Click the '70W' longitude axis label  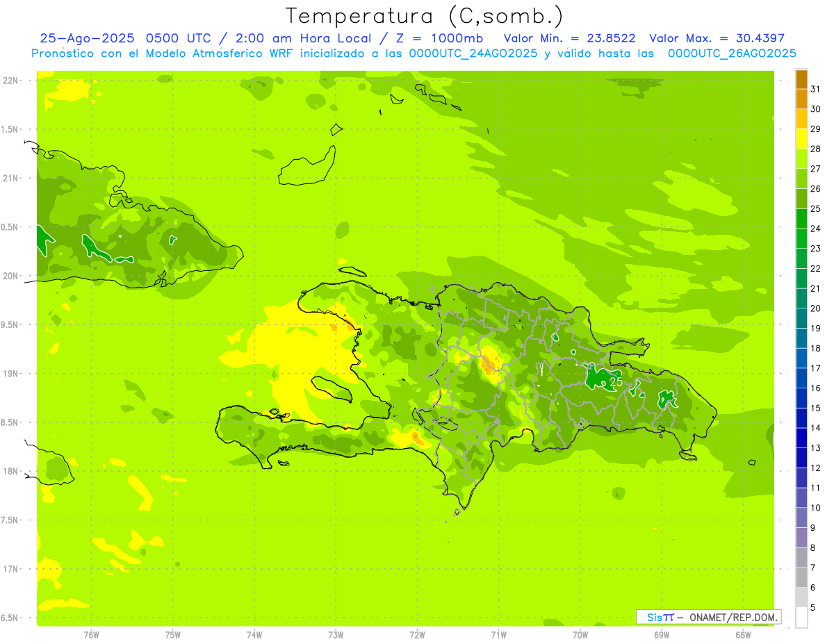[580, 634]
